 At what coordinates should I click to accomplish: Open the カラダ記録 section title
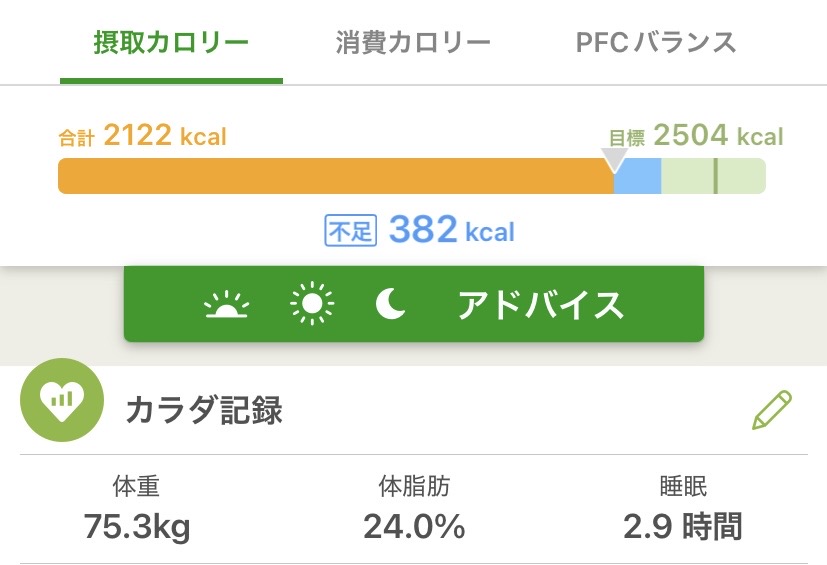click(x=204, y=410)
